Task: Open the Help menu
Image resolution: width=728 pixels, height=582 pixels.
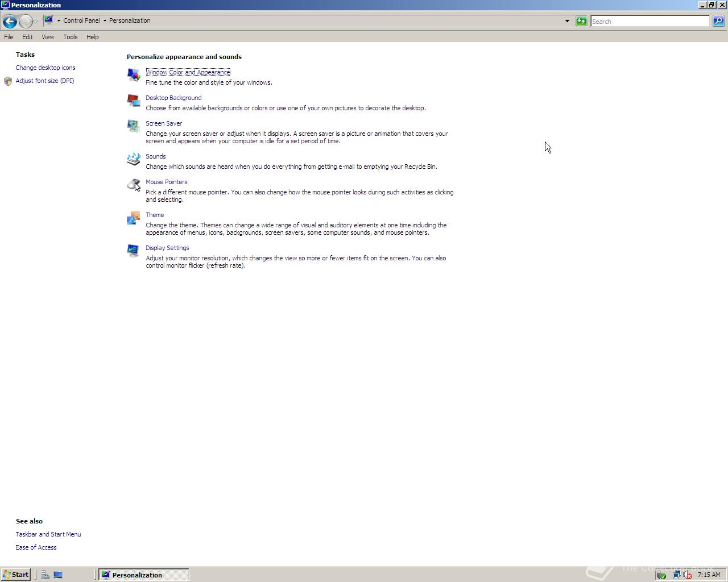Action: pos(92,37)
